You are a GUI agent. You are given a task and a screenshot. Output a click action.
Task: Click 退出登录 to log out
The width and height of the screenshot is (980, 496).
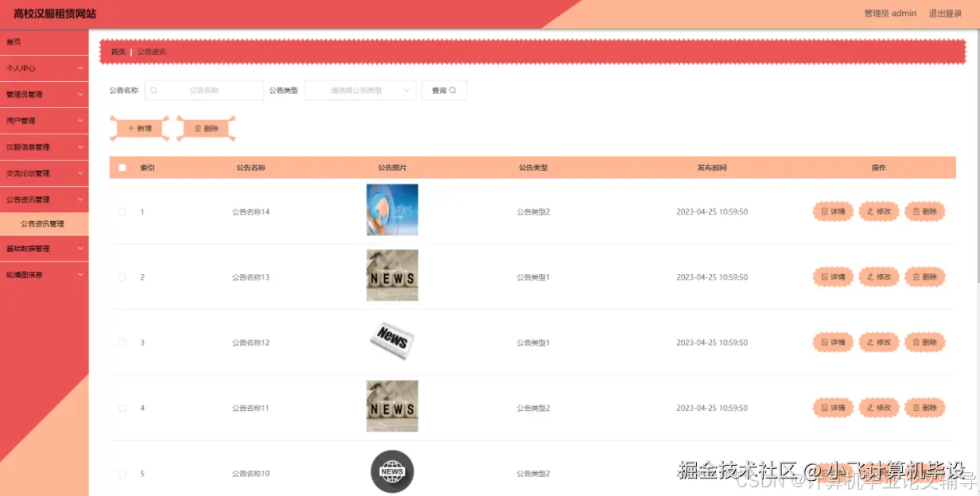[946, 14]
